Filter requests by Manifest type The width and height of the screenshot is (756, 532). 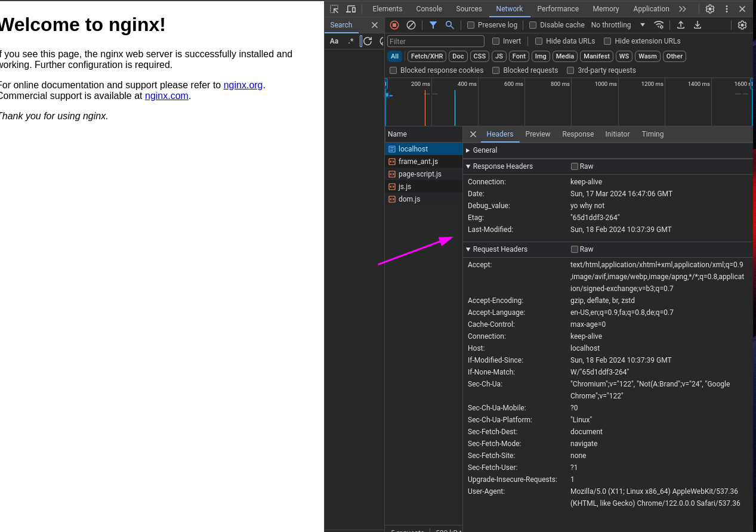[x=597, y=56]
